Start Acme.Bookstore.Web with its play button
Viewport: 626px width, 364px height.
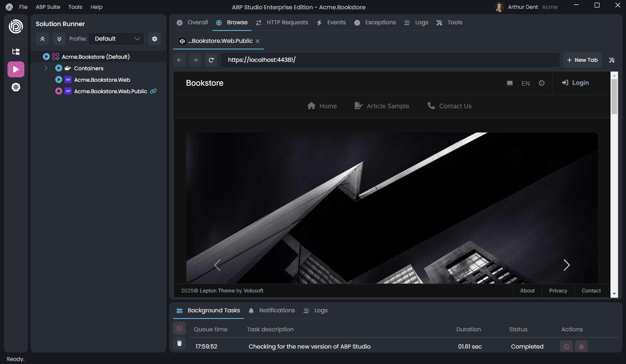point(59,80)
